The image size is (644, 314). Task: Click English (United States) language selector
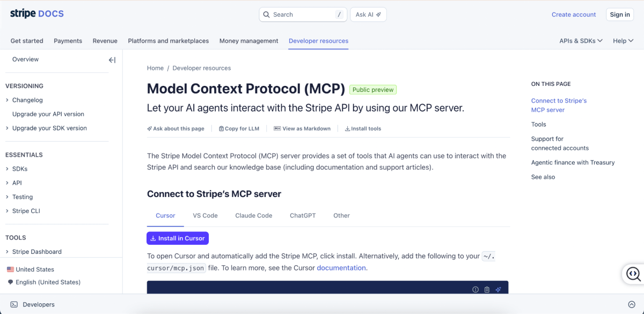coord(48,282)
